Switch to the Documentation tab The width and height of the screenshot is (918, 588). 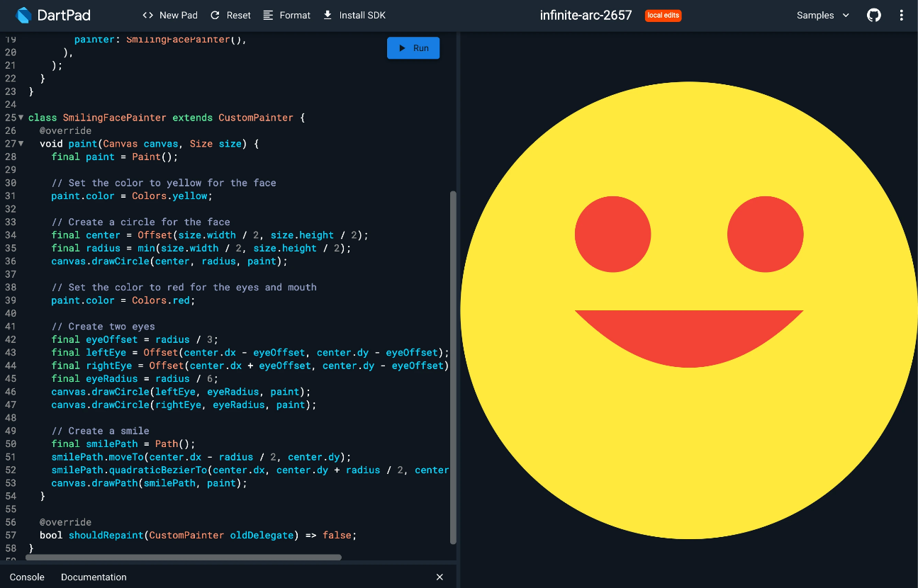click(x=94, y=577)
